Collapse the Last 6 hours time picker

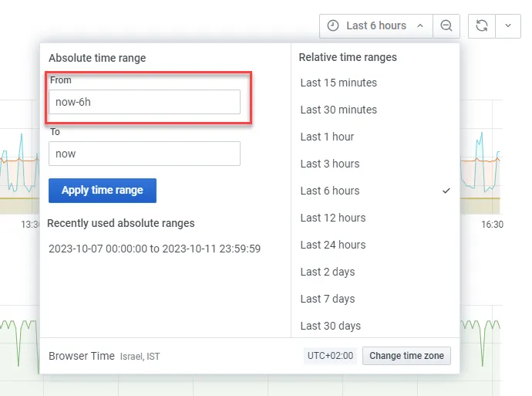[376, 25]
